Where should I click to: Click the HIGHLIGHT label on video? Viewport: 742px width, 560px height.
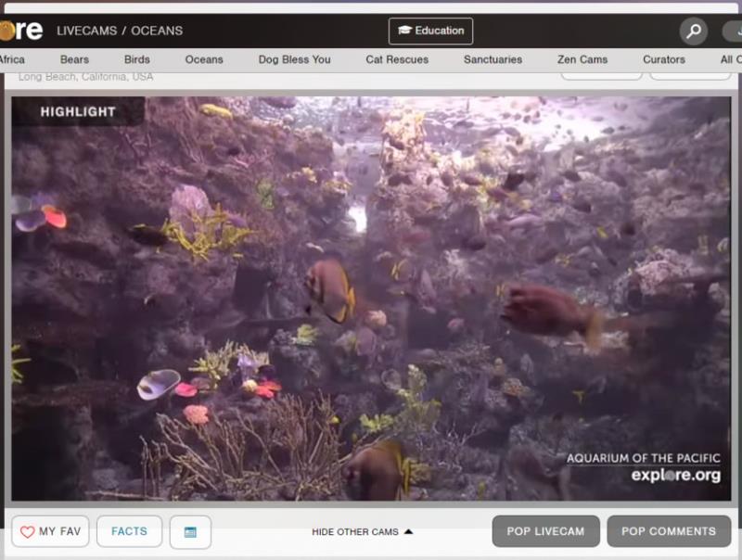tap(78, 111)
